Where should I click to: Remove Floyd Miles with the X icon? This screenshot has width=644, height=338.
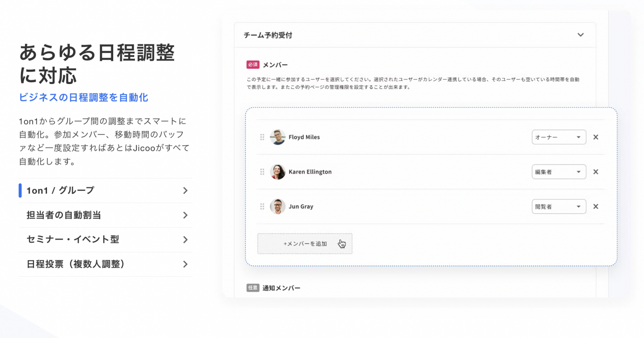click(595, 137)
